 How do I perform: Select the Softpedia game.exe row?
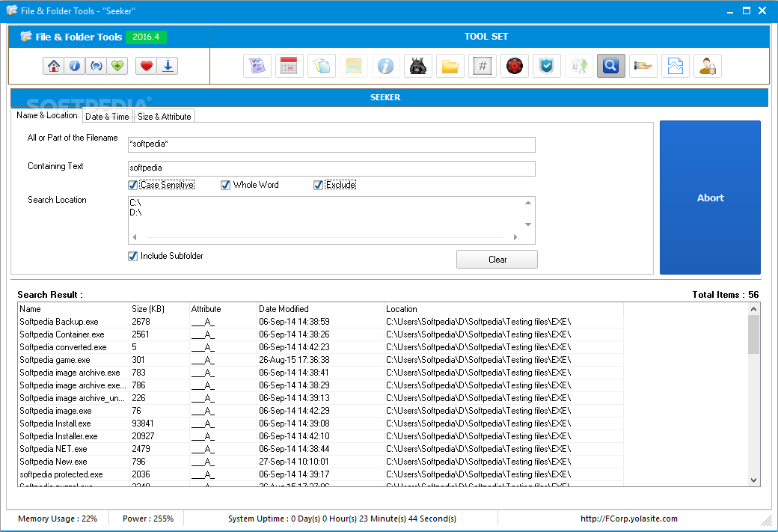[320, 360]
